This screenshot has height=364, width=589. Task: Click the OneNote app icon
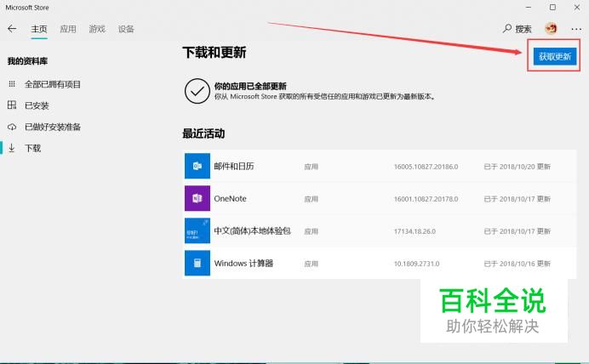coord(197,198)
